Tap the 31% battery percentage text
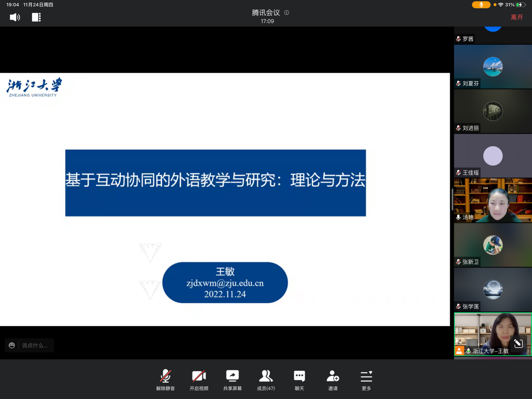 pos(510,5)
